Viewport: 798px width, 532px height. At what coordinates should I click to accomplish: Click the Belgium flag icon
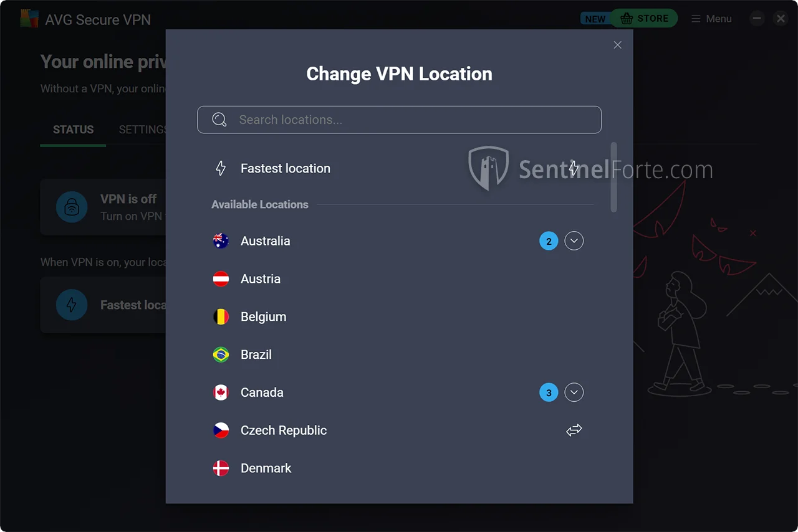(221, 317)
